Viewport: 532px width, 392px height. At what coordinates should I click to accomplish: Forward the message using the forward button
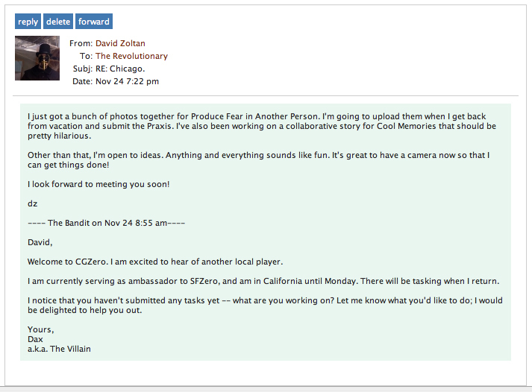[x=94, y=22]
